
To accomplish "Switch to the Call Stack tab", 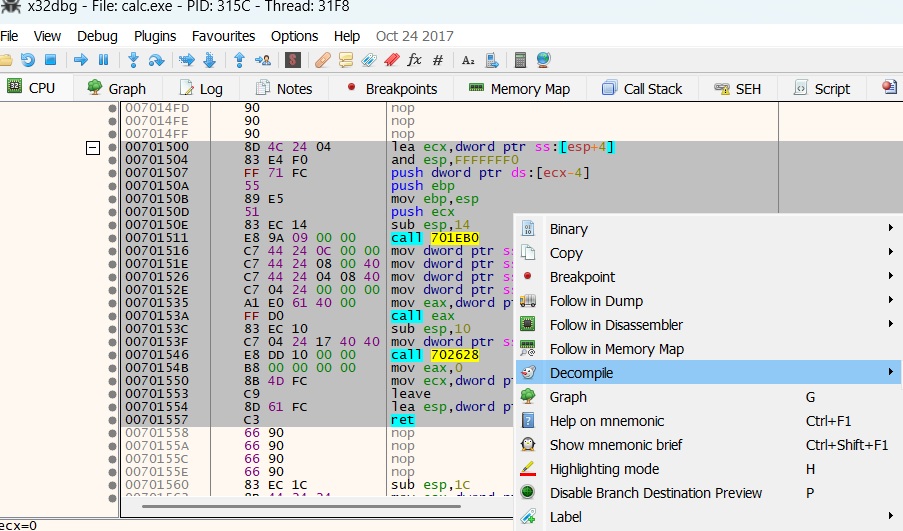I will pyautogui.click(x=642, y=88).
